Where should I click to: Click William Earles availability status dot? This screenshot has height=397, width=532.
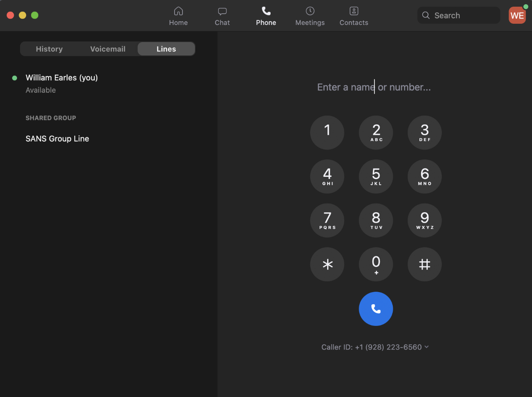[15, 78]
